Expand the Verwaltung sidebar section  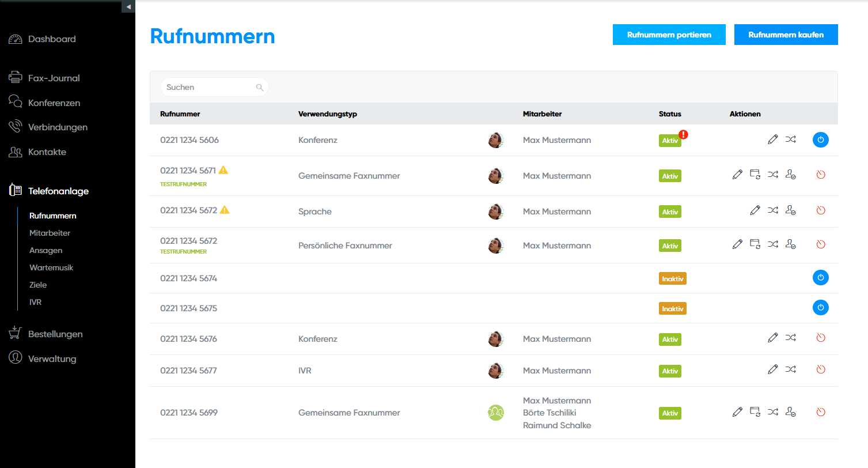coord(52,358)
